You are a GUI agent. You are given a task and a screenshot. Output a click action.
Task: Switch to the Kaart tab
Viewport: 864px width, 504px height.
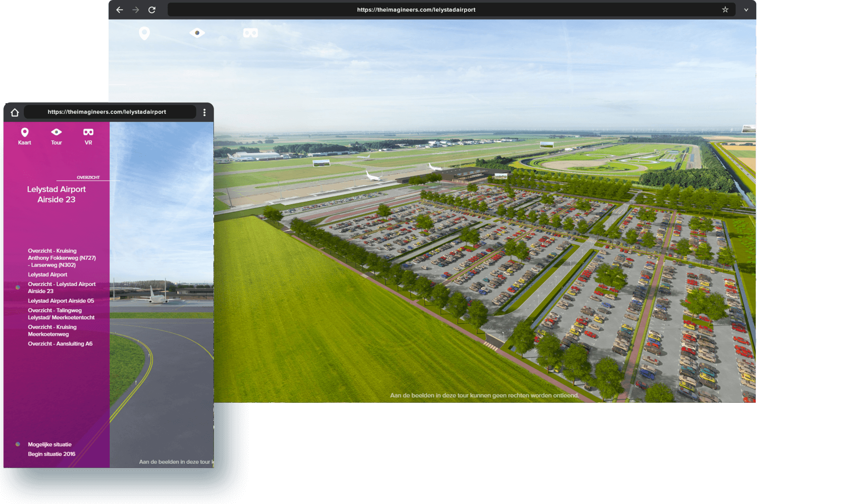(x=24, y=136)
